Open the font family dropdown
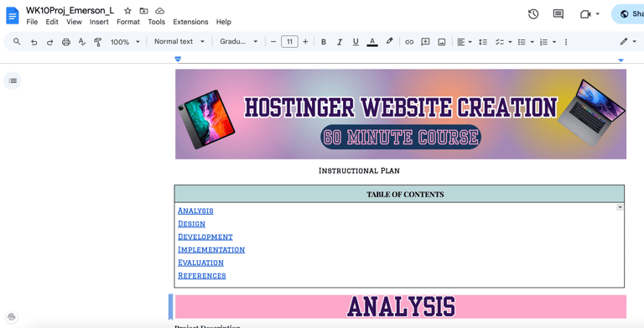The height and width of the screenshot is (328, 644). (x=238, y=41)
